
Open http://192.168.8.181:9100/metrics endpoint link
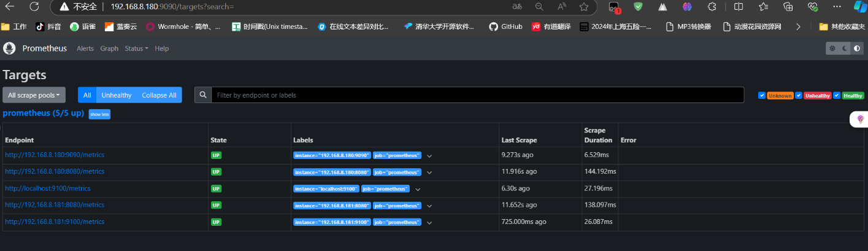(55, 222)
